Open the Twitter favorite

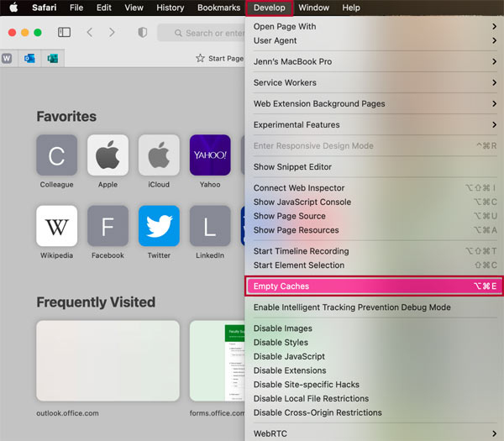tap(159, 226)
